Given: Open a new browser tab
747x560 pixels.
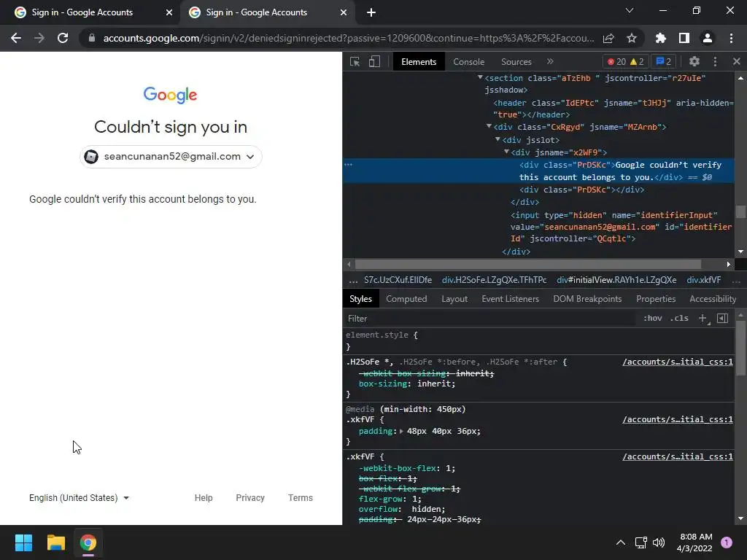Looking at the screenshot, I should coord(371,12).
